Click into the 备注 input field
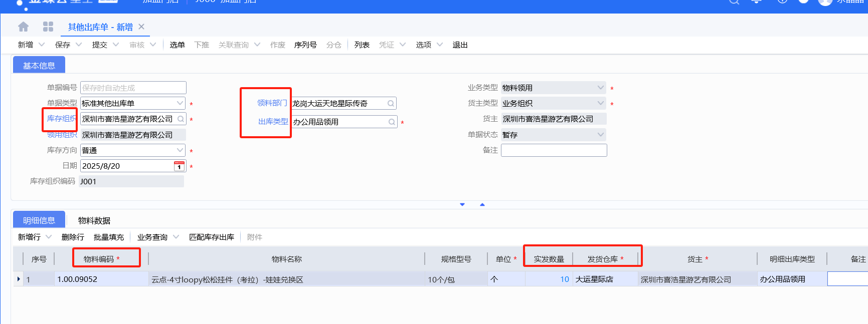The image size is (868, 324). 554,150
